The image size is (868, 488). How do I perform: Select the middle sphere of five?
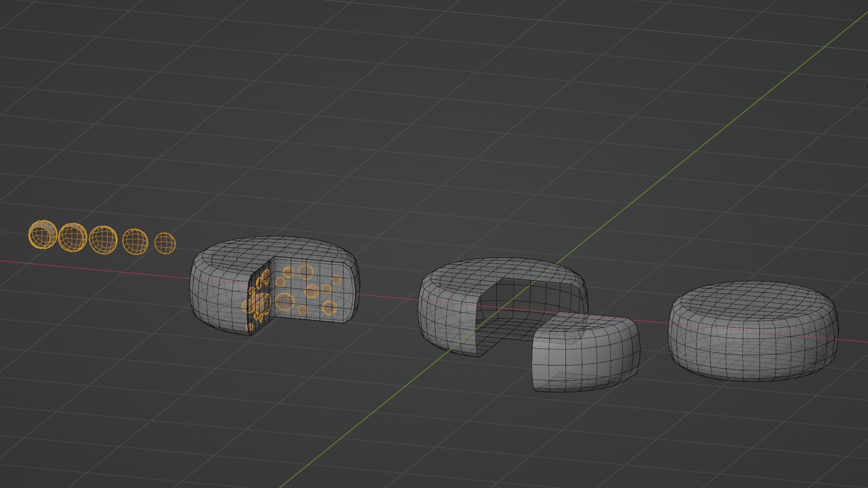click(103, 239)
